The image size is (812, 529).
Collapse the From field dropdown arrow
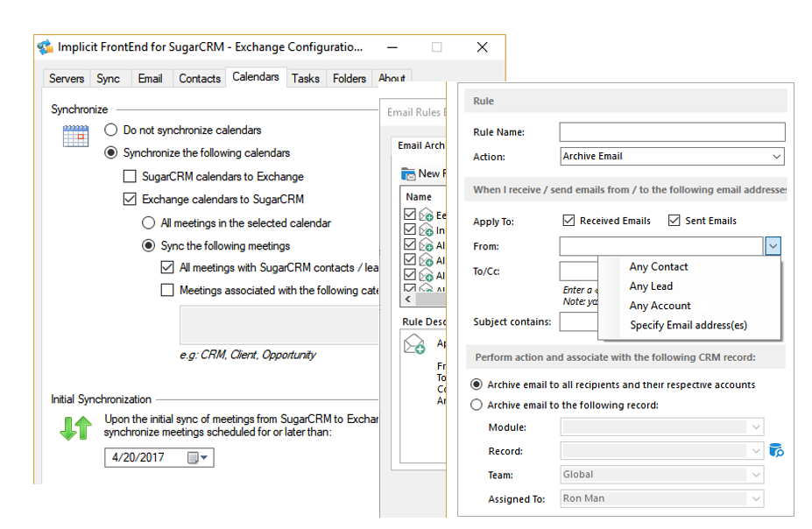tap(772, 247)
